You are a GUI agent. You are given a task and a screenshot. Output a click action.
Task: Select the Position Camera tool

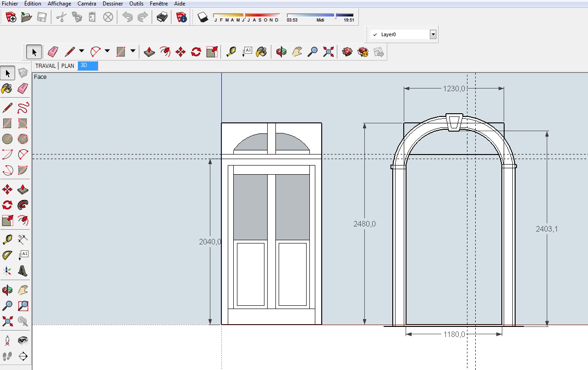pyautogui.click(x=7, y=341)
